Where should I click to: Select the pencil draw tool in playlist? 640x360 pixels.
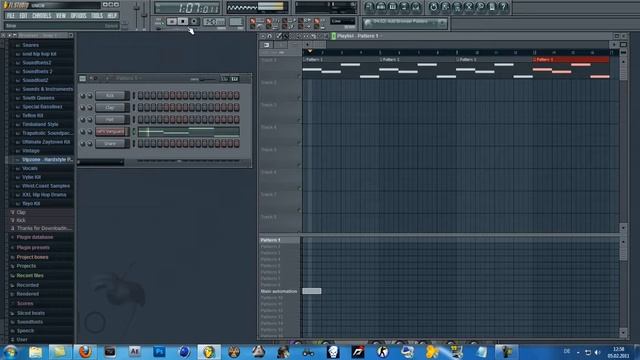click(x=279, y=36)
